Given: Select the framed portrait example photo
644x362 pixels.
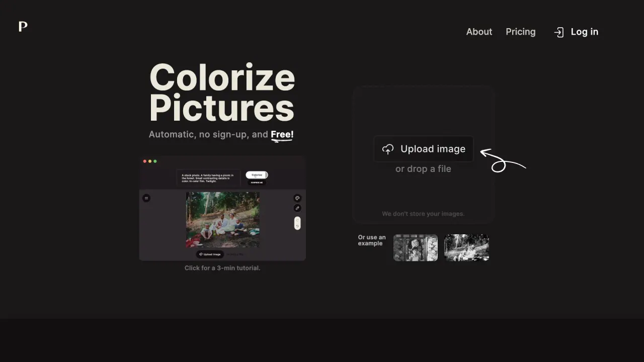Looking at the screenshot, I should click(x=416, y=248).
